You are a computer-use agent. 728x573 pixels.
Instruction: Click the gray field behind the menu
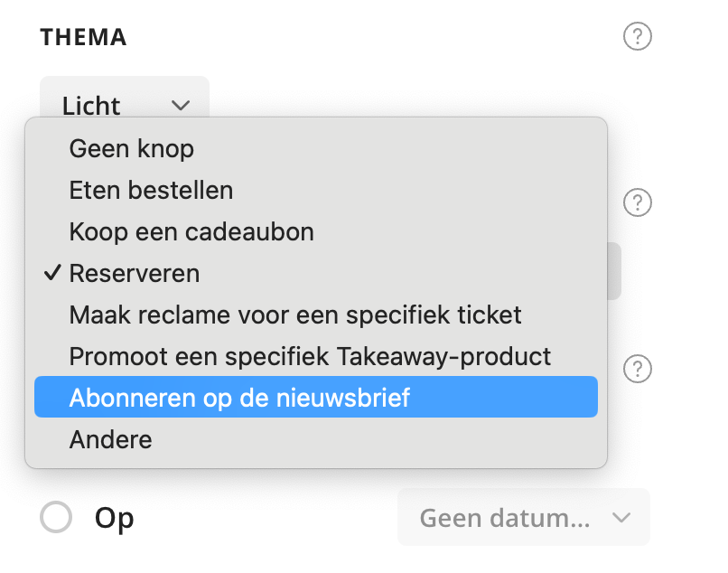614,271
